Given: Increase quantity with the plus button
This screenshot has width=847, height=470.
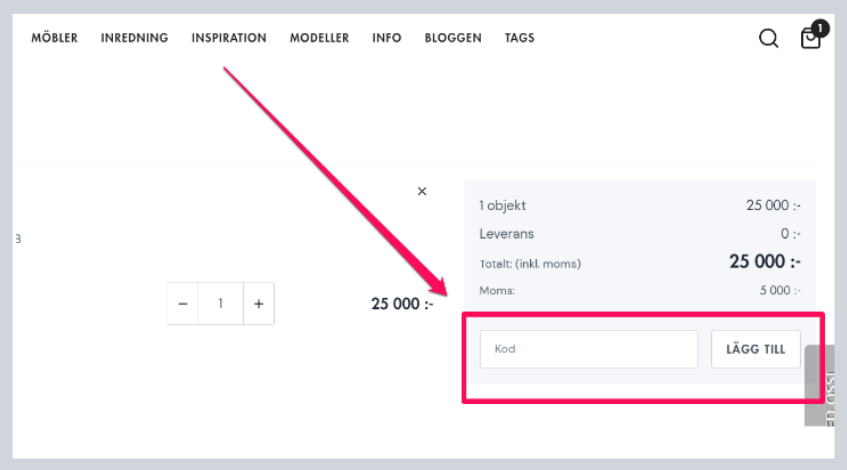Looking at the screenshot, I should tap(258, 304).
